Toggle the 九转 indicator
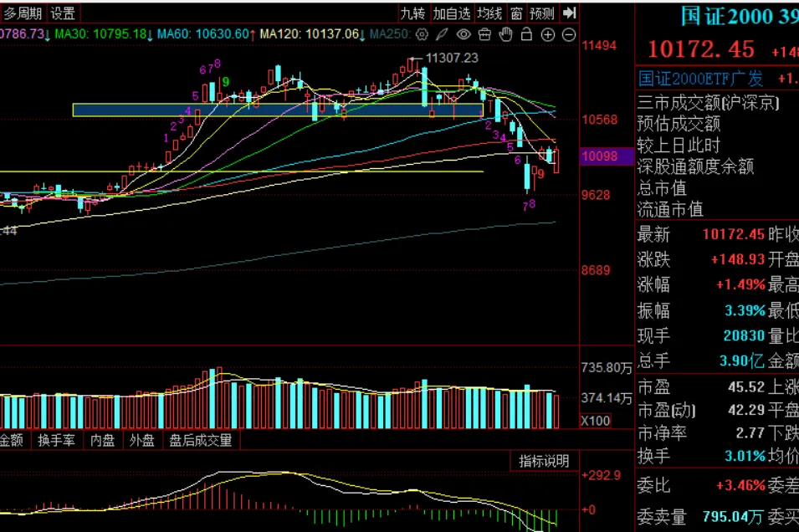Screen dimensions: 799x532 412,13
